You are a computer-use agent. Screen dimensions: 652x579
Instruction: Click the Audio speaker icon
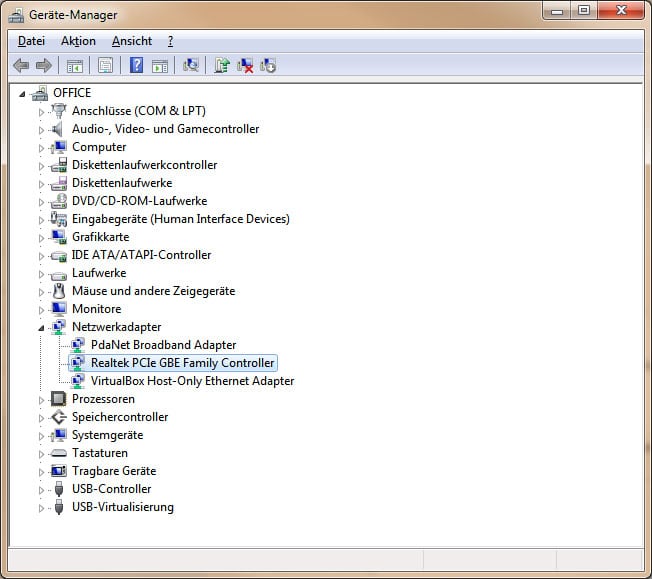(57, 129)
